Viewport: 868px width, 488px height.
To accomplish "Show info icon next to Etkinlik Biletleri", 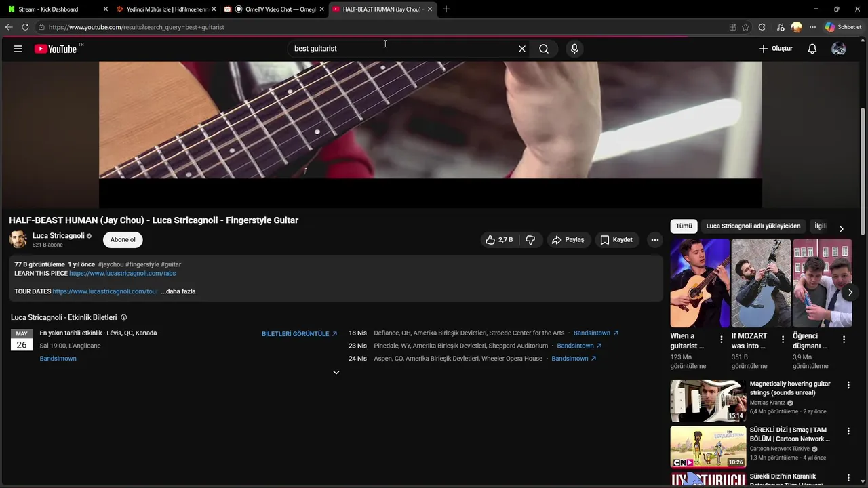I will 123,317.
